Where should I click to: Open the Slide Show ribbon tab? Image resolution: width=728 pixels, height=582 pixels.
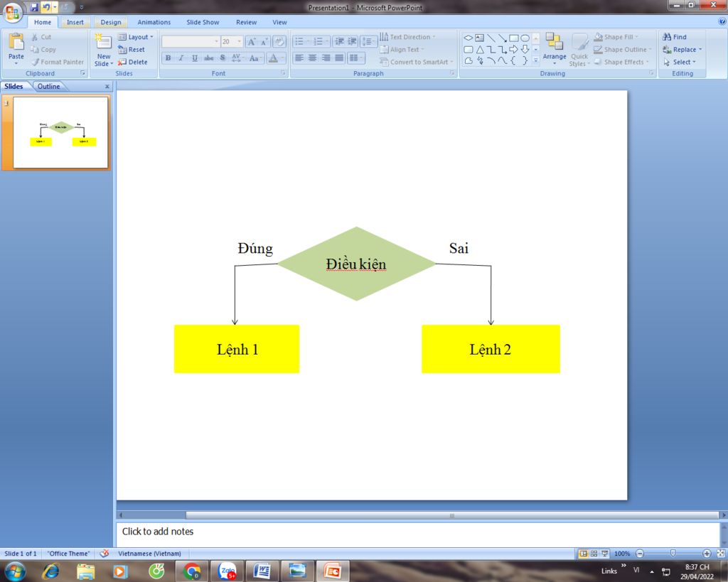click(203, 22)
